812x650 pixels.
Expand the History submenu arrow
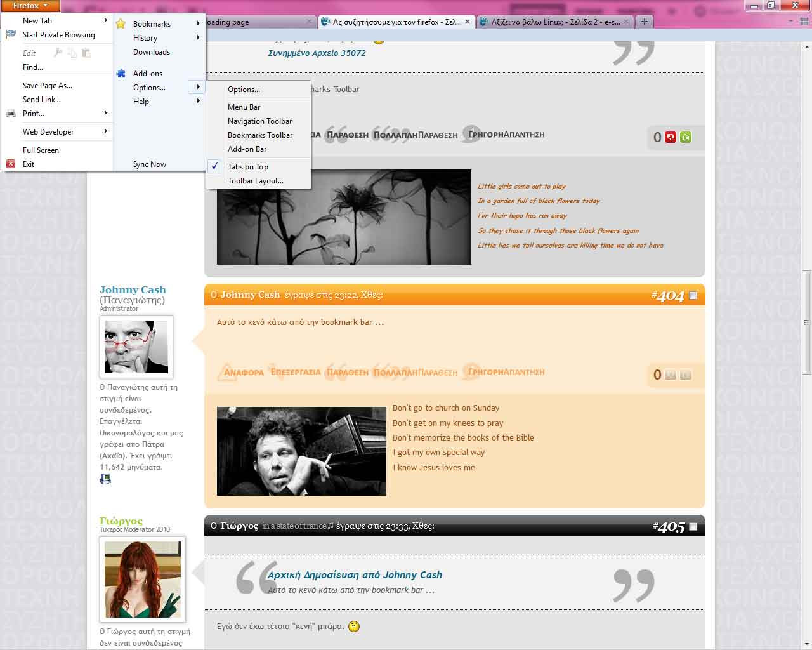(199, 37)
